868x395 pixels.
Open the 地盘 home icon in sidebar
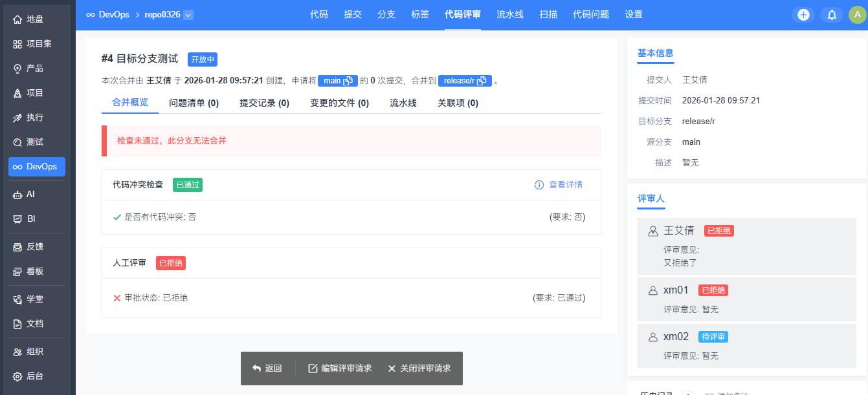coord(17,19)
